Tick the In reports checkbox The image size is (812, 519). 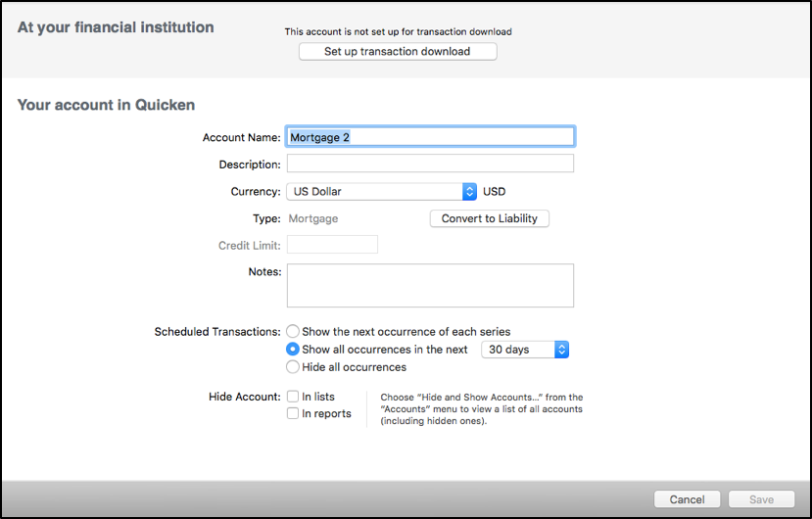pos(293,413)
